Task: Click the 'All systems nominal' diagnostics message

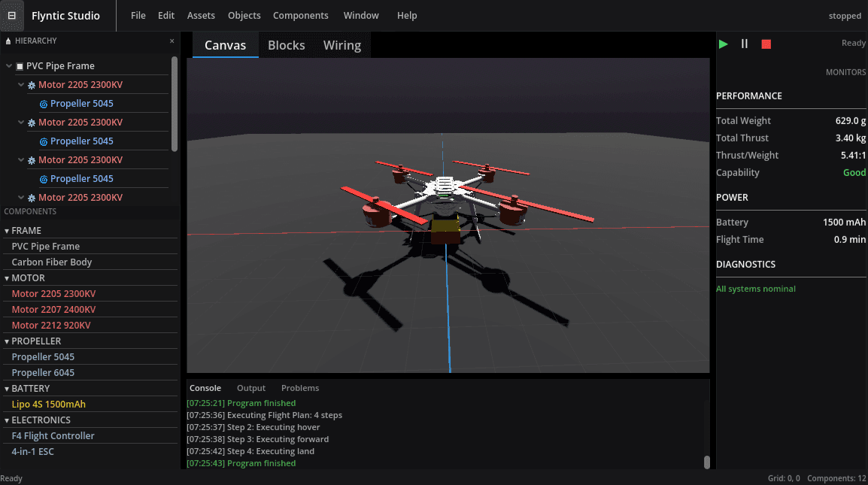Action: (756, 289)
